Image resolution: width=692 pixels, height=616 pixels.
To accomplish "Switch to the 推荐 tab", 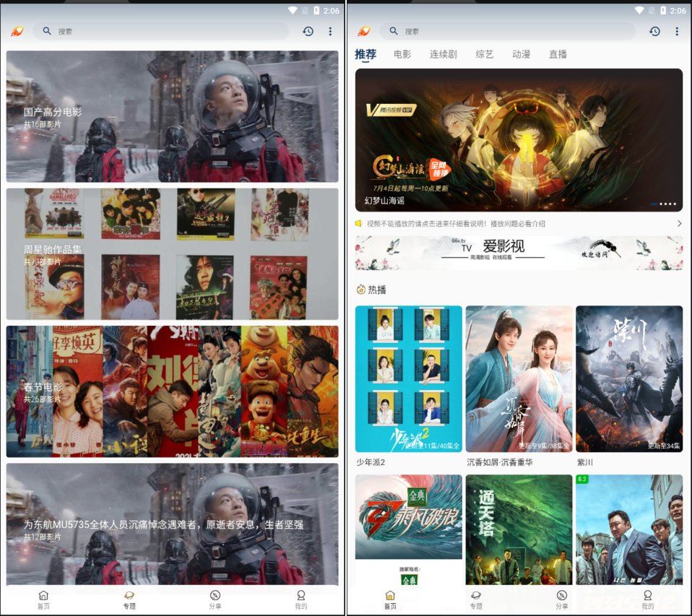I will pyautogui.click(x=366, y=54).
